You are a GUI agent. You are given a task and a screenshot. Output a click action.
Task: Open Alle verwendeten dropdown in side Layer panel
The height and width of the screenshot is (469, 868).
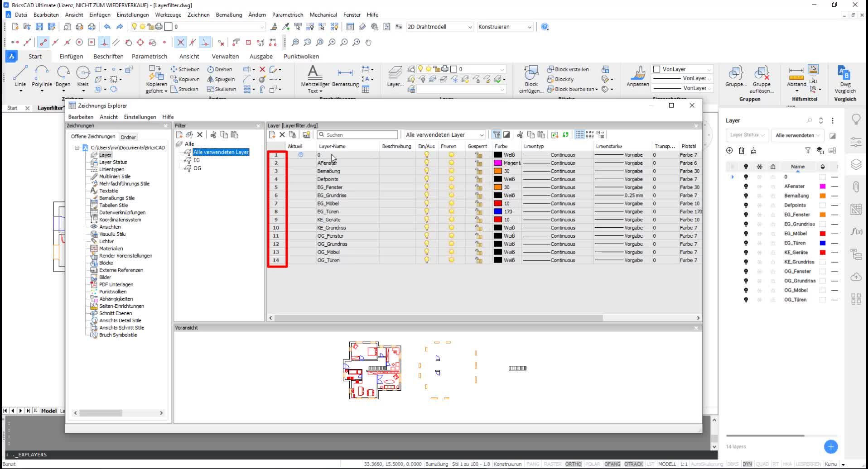pos(797,135)
